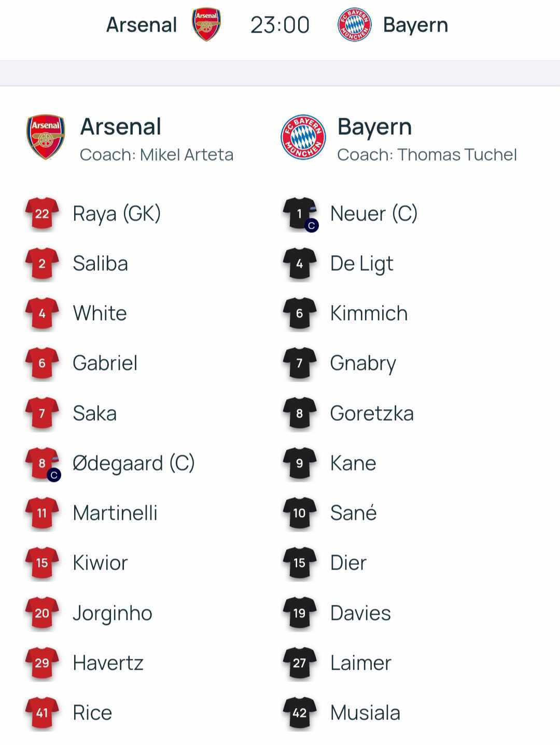Image resolution: width=560 pixels, height=745 pixels.
Task: Select Musiala's number 42 shirt icon
Action: [x=300, y=713]
